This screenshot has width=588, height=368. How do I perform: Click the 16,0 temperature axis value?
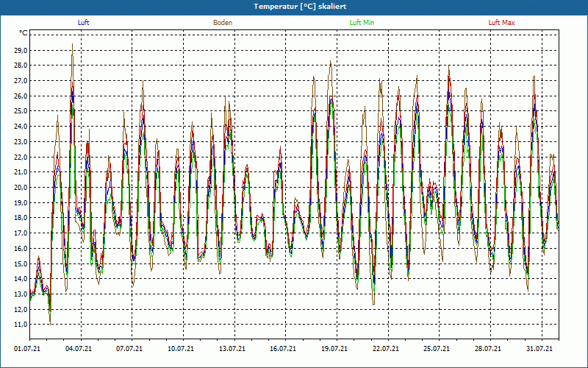tap(21, 249)
